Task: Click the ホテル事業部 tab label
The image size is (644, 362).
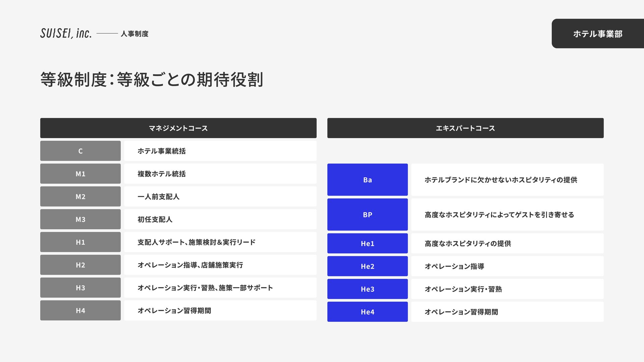Action: click(598, 34)
